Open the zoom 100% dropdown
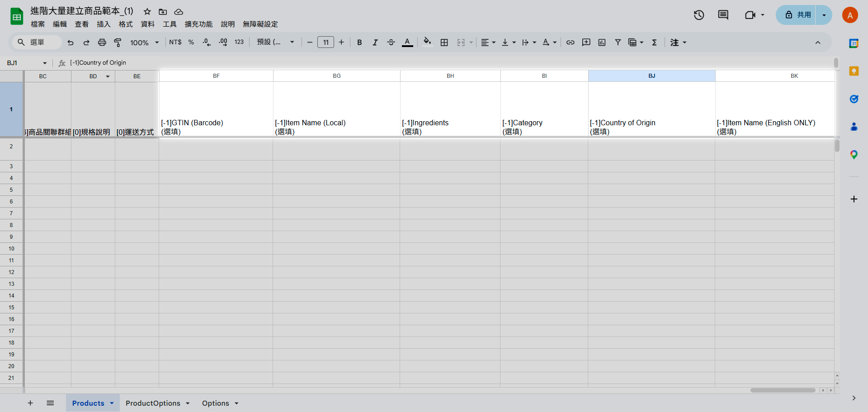The image size is (868, 412). [x=145, y=43]
